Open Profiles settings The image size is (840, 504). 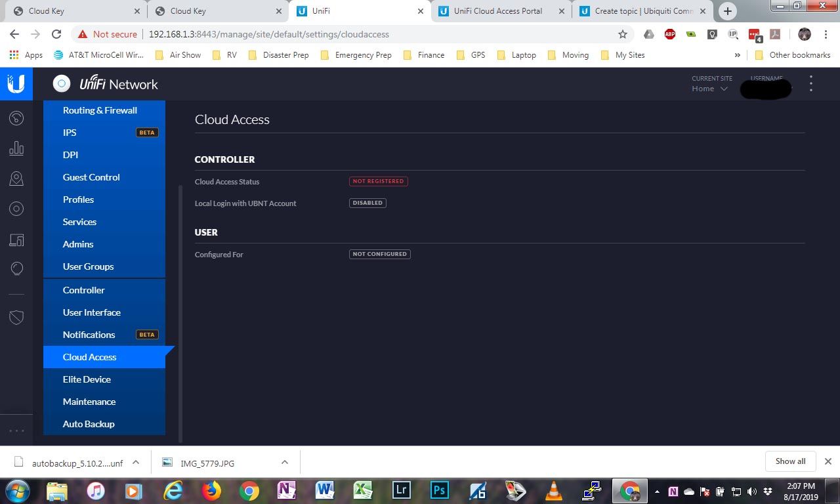[104, 199]
